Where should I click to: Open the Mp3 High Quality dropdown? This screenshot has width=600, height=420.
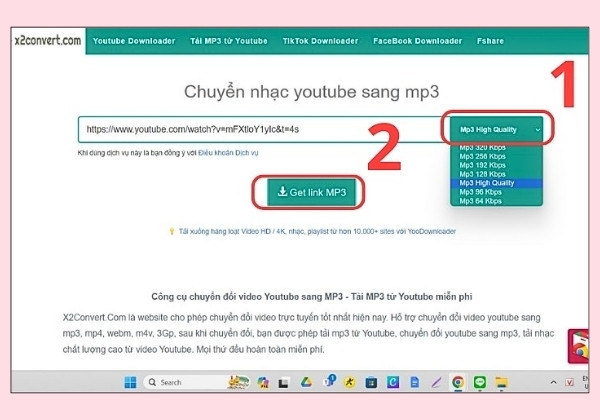497,129
